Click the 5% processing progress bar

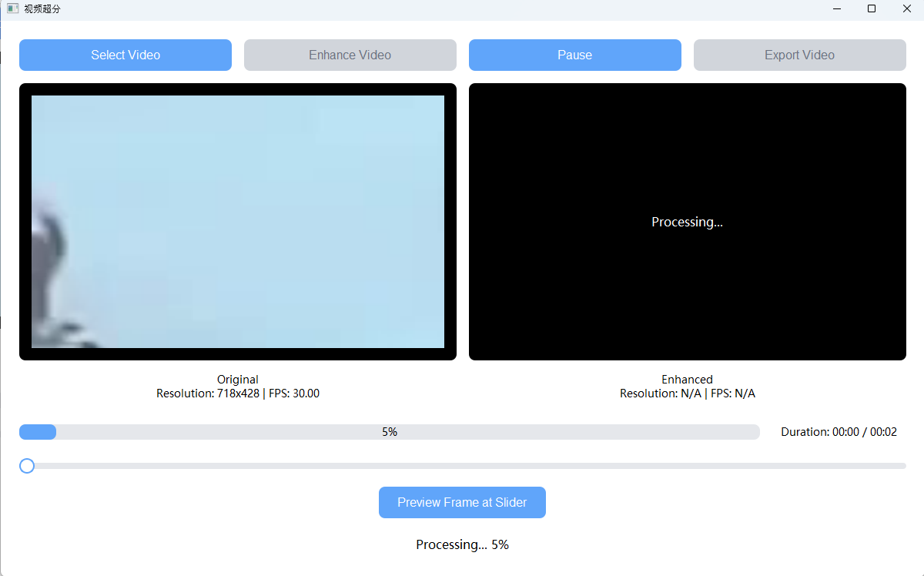(x=390, y=432)
